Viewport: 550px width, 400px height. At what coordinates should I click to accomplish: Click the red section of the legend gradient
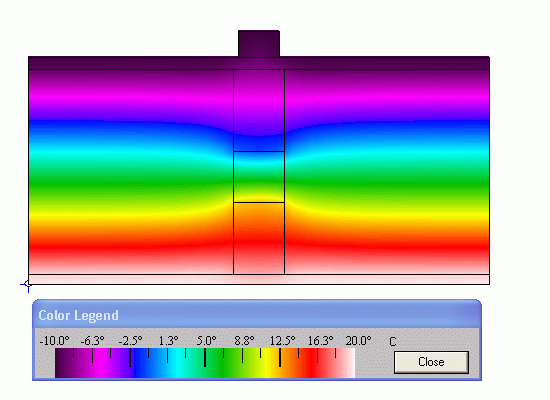tap(312, 363)
